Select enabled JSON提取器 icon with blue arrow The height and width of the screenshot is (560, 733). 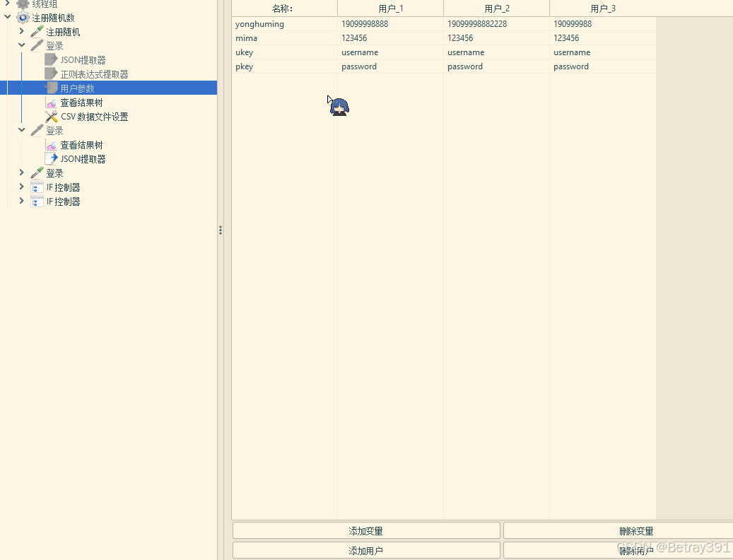[51, 159]
